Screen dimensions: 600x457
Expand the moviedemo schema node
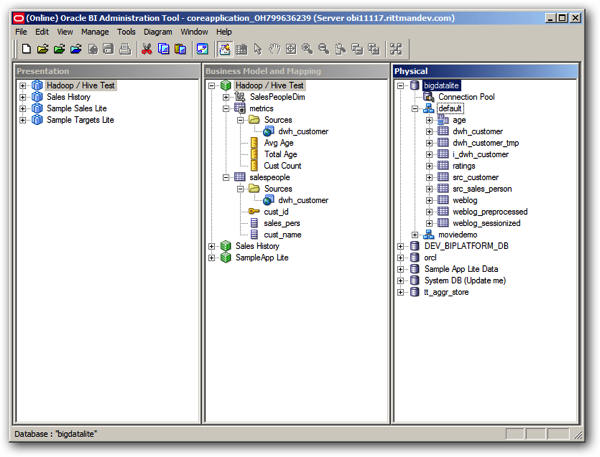(415, 235)
